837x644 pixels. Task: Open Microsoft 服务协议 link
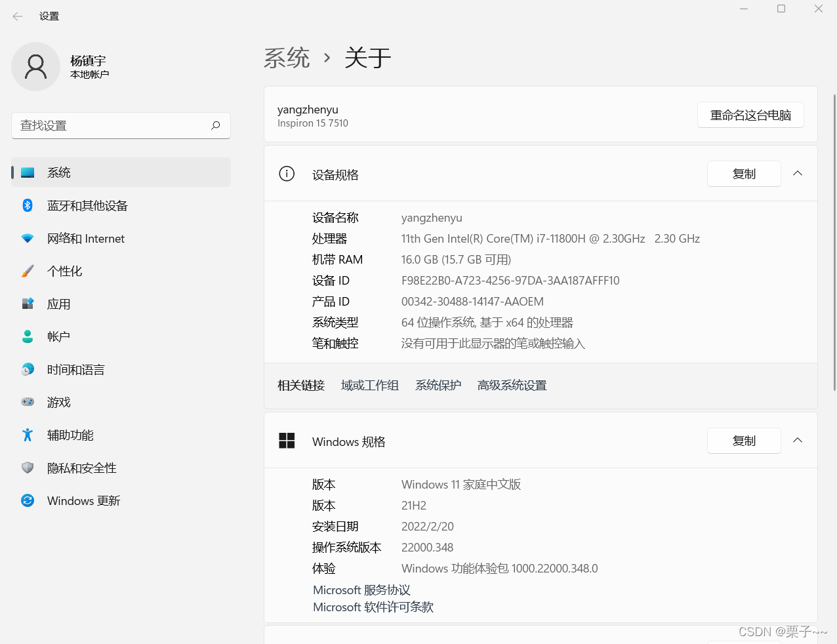361,590
